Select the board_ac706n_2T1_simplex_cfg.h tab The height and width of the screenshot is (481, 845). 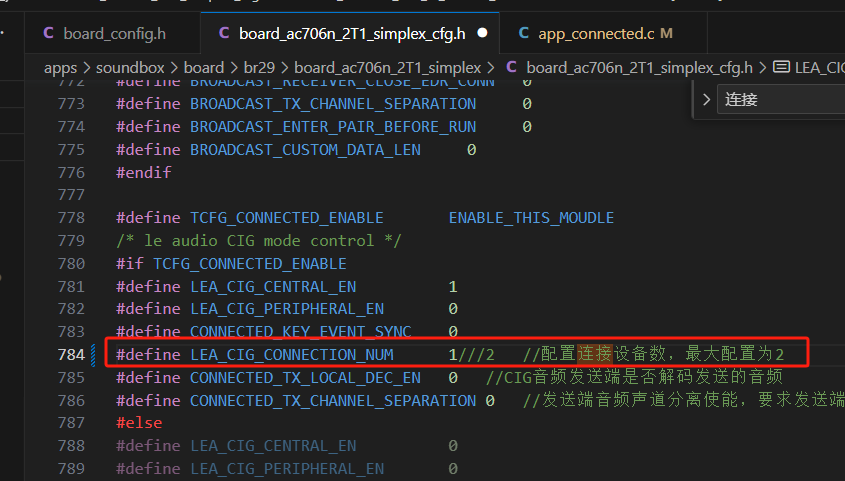pos(350,33)
